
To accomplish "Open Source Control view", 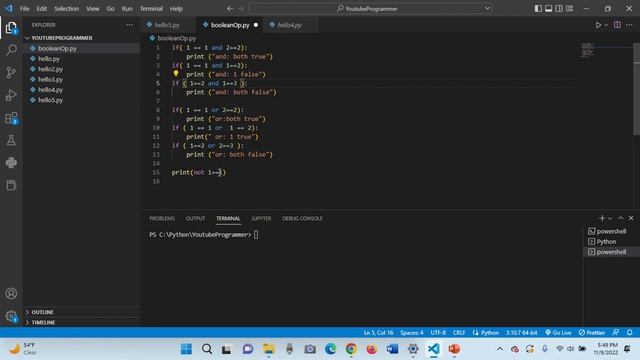I will click(x=11, y=72).
